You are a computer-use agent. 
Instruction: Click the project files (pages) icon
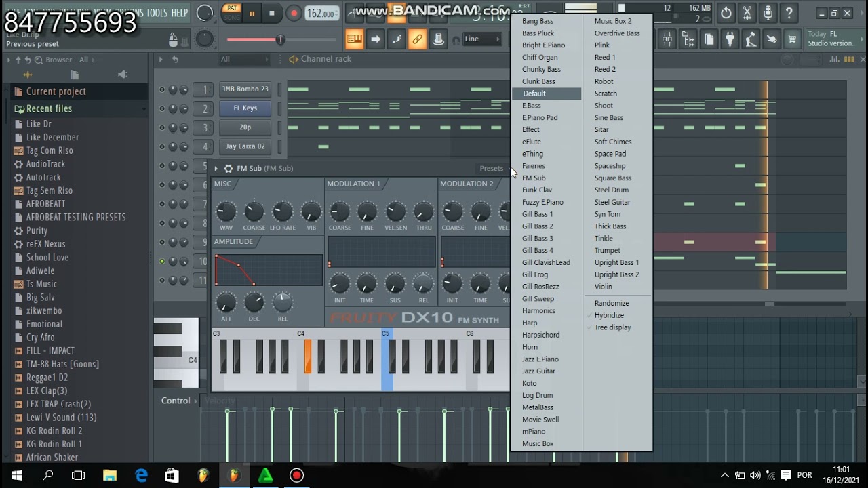(709, 39)
